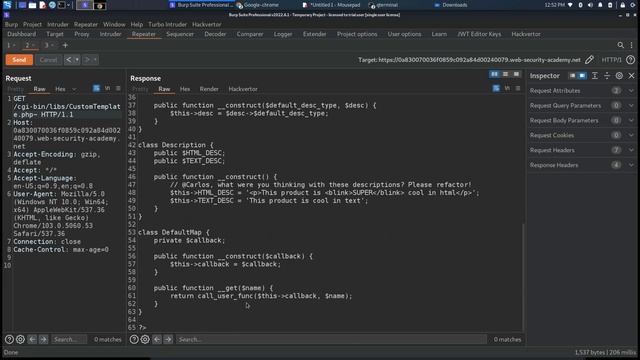
Task: Toggle non-printable characters in Response
Action: tap(507, 88)
